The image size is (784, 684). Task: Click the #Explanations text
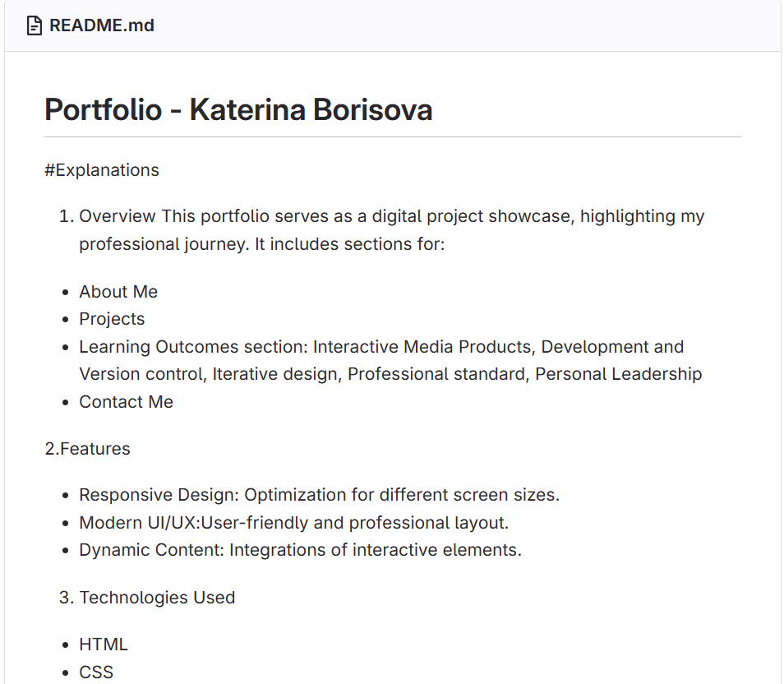102,170
